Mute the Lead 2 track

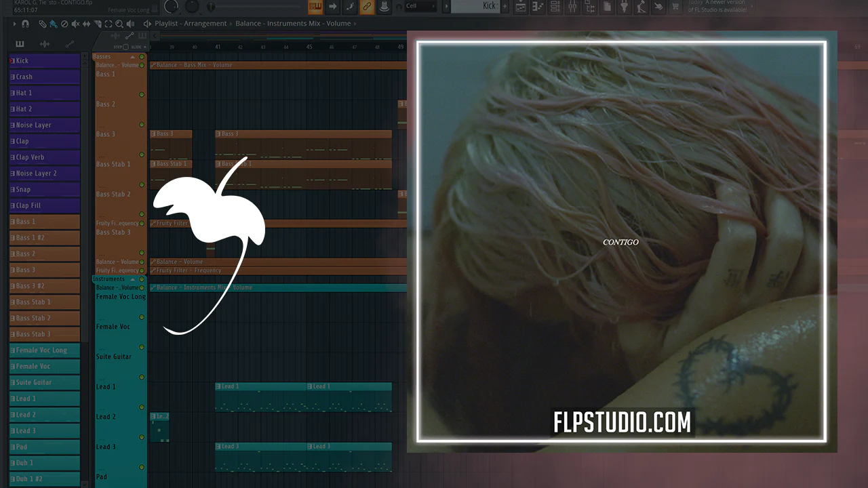click(x=142, y=437)
